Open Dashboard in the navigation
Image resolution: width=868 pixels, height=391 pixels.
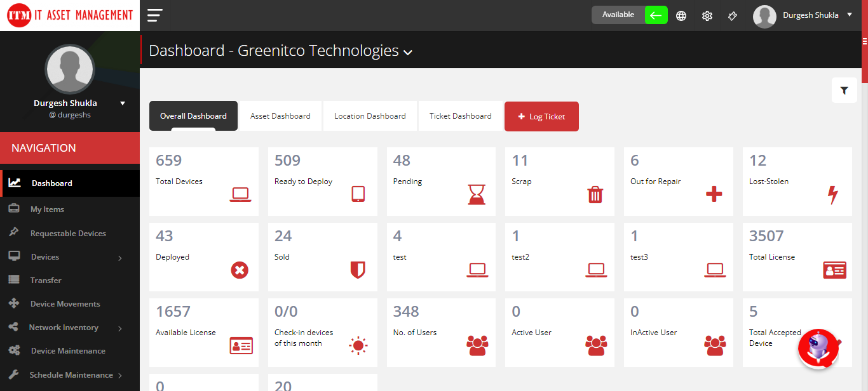(70, 183)
